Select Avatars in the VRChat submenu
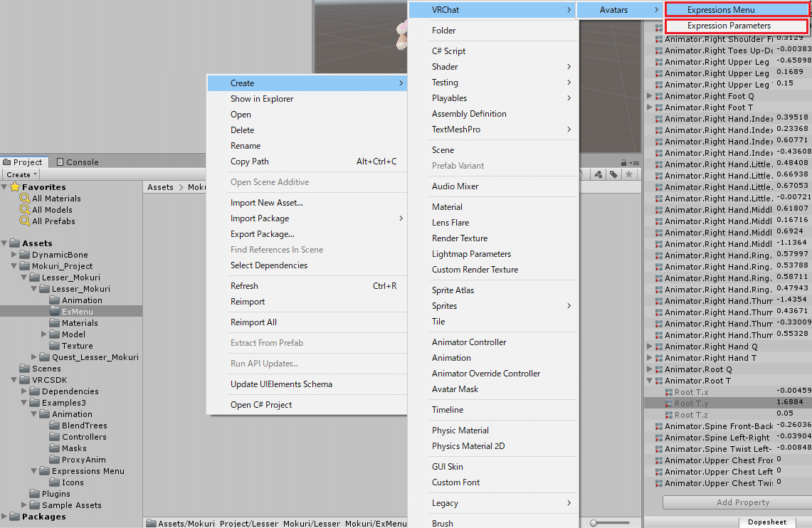The image size is (812, 528). (x=620, y=10)
